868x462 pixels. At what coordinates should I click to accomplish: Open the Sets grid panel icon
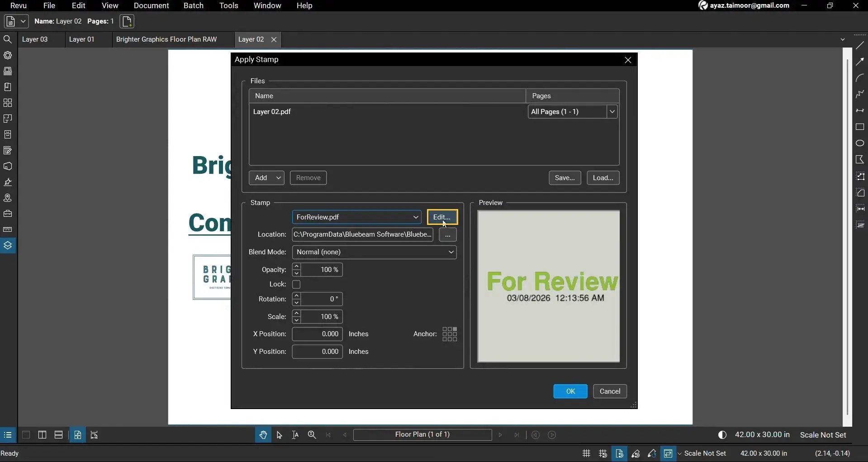(x=8, y=103)
